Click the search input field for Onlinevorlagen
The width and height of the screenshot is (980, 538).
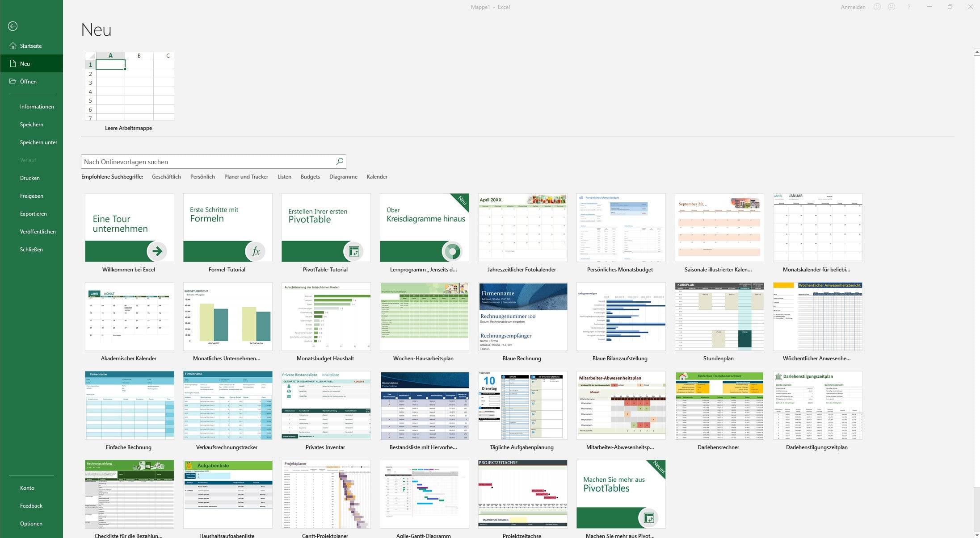coord(207,161)
